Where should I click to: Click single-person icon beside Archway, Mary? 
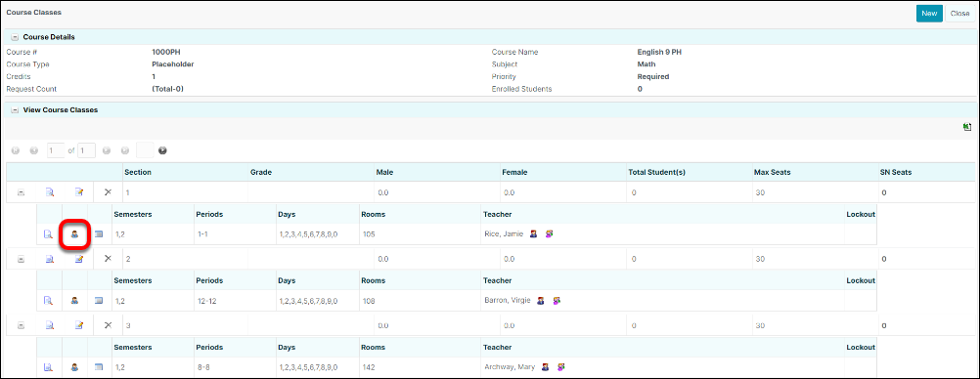click(x=545, y=367)
